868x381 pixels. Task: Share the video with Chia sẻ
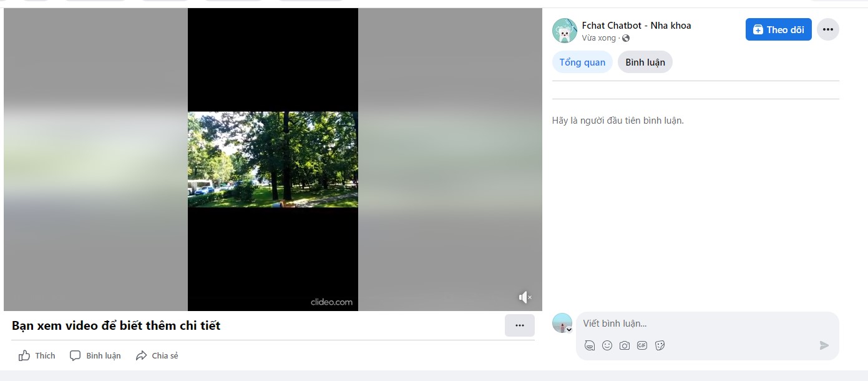[157, 355]
